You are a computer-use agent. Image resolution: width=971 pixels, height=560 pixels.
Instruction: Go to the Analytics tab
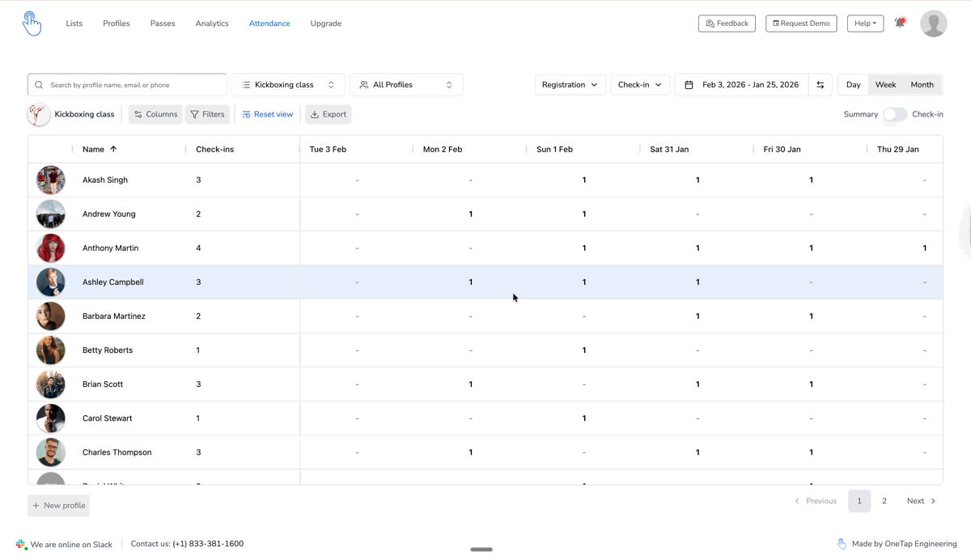click(x=212, y=23)
